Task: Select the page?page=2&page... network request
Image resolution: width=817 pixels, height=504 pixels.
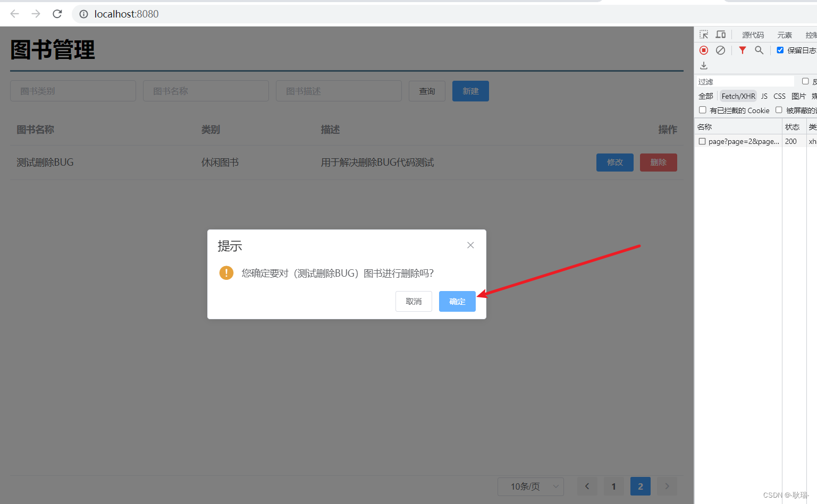Action: (x=744, y=141)
